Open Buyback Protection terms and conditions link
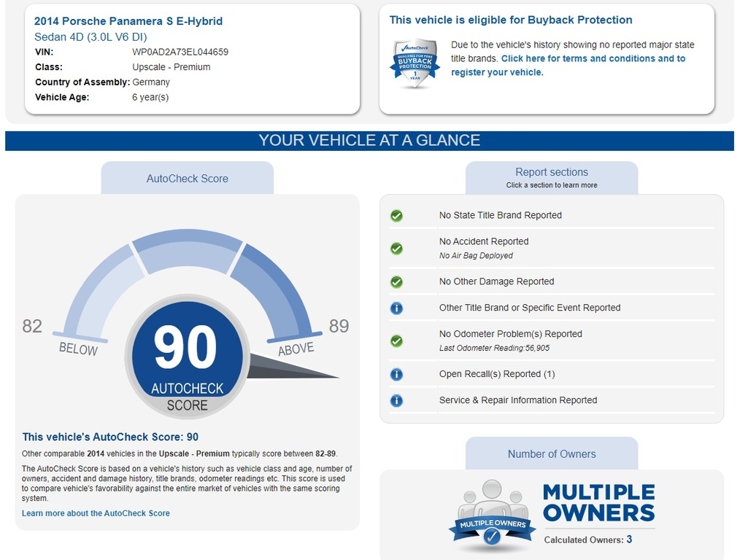 (593, 58)
